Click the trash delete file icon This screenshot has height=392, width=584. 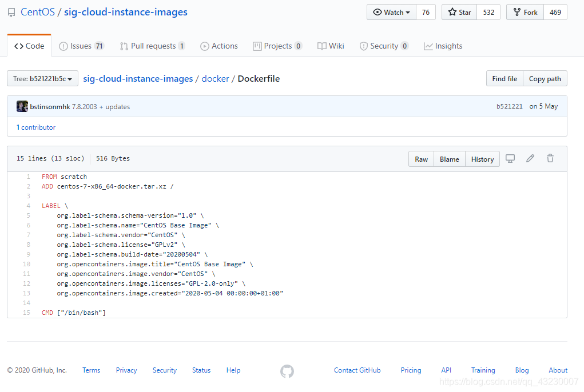pos(550,158)
